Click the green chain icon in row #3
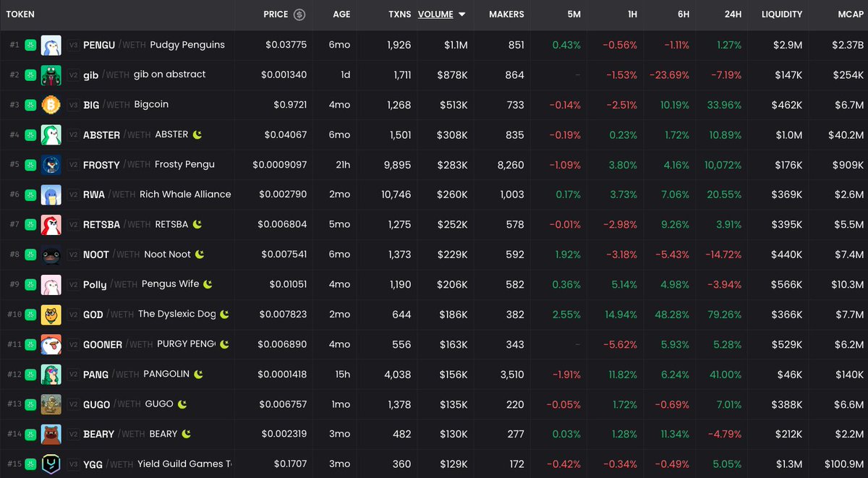This screenshot has width=868, height=478. click(30, 105)
